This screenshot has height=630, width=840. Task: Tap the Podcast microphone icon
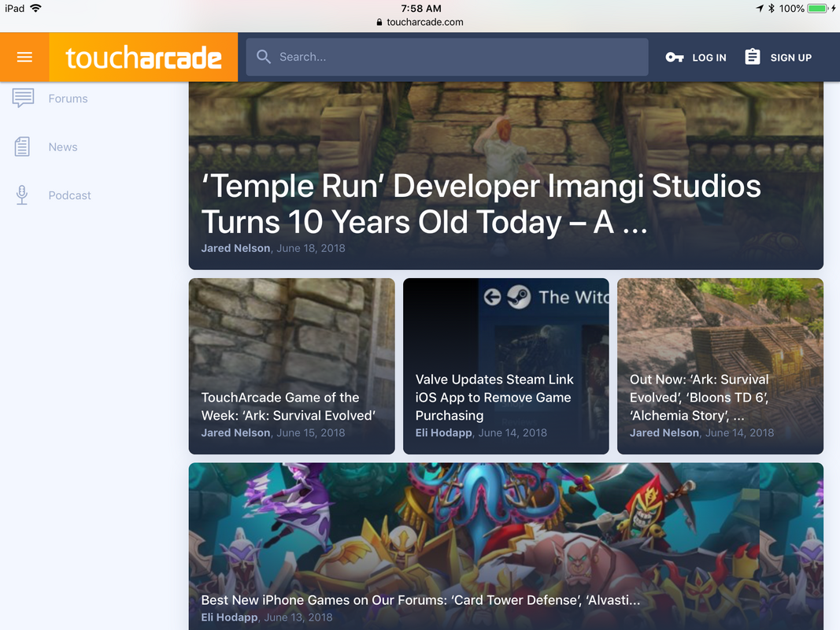(22, 195)
